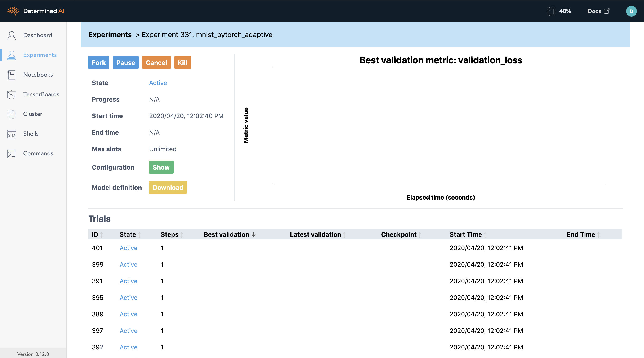644x358 pixels.
Task: Download the model definition
Action: click(x=168, y=187)
